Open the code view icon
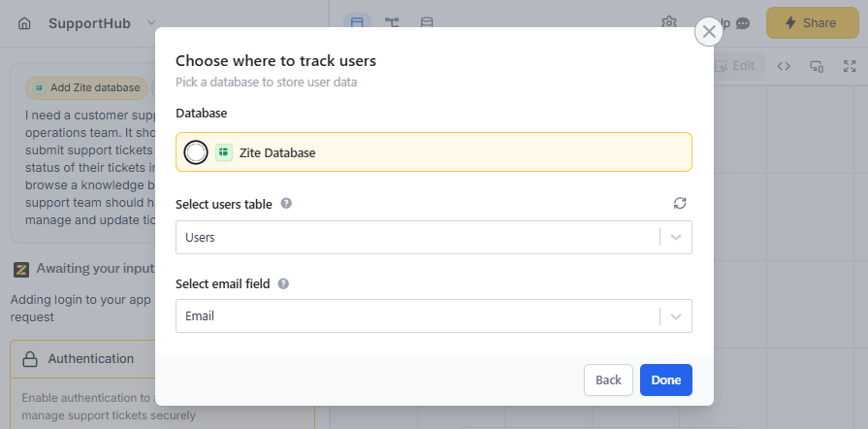868x429 pixels. [x=785, y=66]
